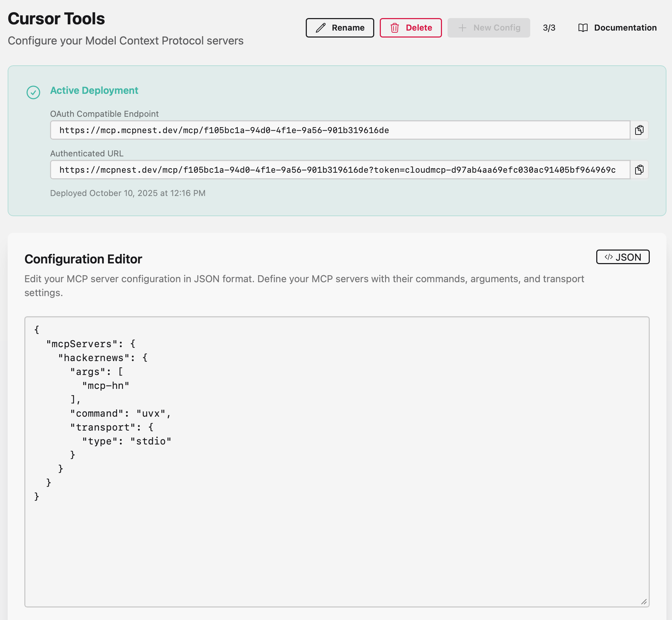Click the New Config button
The width and height of the screenshot is (672, 620).
click(x=489, y=27)
